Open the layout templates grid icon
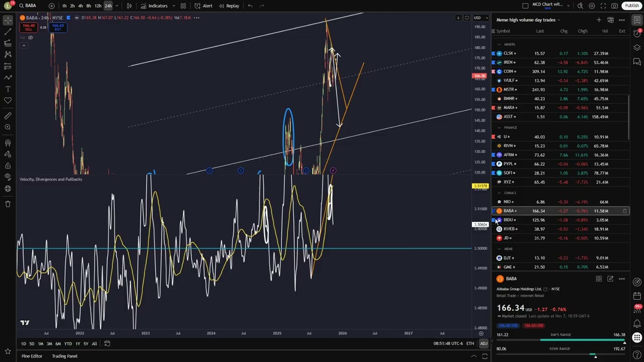This screenshot has width=644, height=362. tap(183, 6)
